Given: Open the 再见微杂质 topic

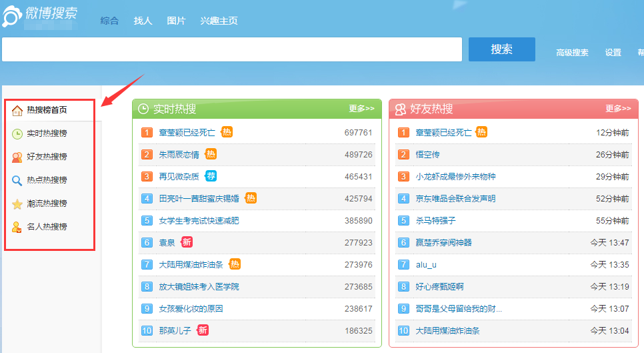Looking at the screenshot, I should click(179, 177).
